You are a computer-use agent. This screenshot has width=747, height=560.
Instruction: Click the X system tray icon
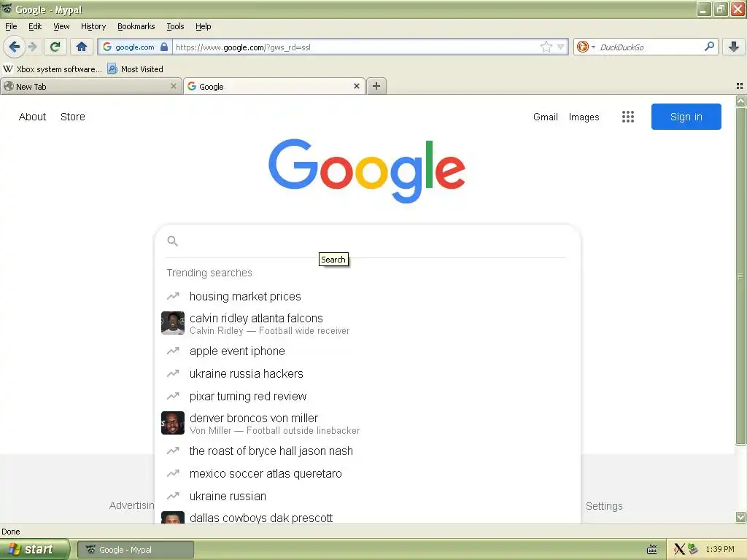679,550
